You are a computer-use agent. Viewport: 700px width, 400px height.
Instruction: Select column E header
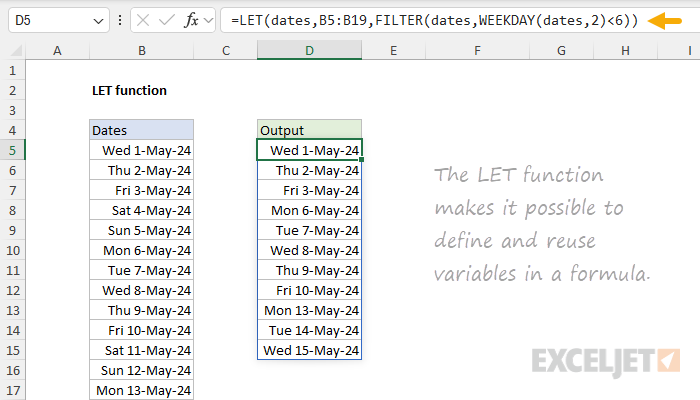click(393, 50)
